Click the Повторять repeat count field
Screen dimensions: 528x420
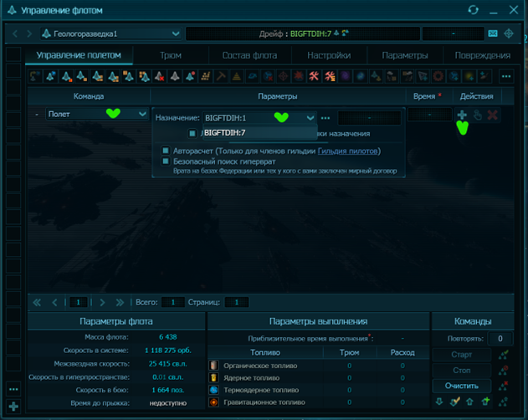500,339
